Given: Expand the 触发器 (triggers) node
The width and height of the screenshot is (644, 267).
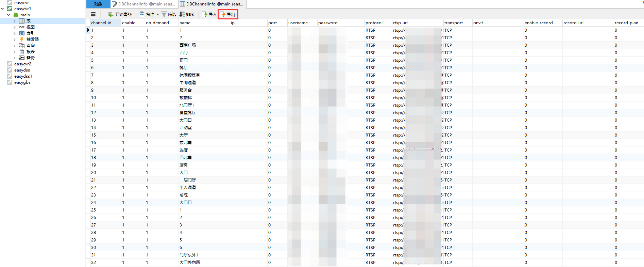Looking at the screenshot, I should click(15, 40).
